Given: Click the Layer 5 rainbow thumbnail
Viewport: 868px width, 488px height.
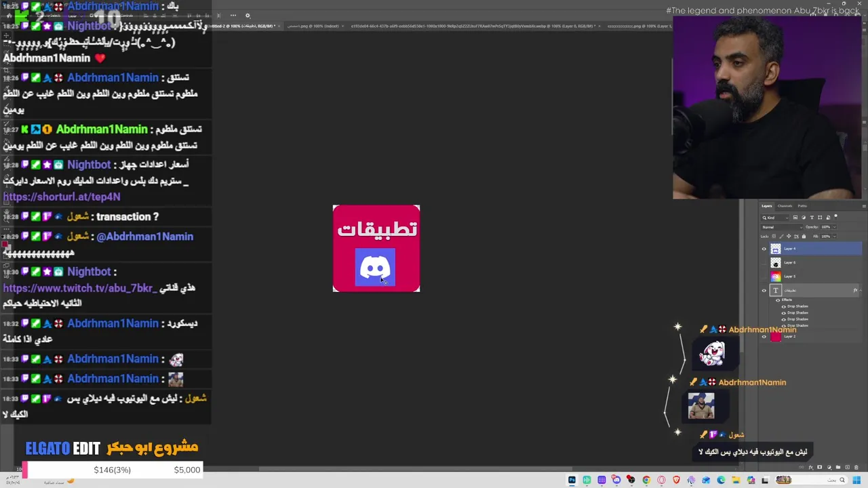Looking at the screenshot, I should point(776,277).
